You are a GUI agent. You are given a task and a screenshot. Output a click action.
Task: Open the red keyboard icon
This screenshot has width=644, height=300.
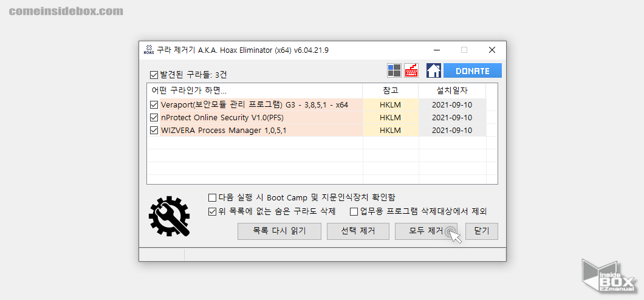pos(411,70)
